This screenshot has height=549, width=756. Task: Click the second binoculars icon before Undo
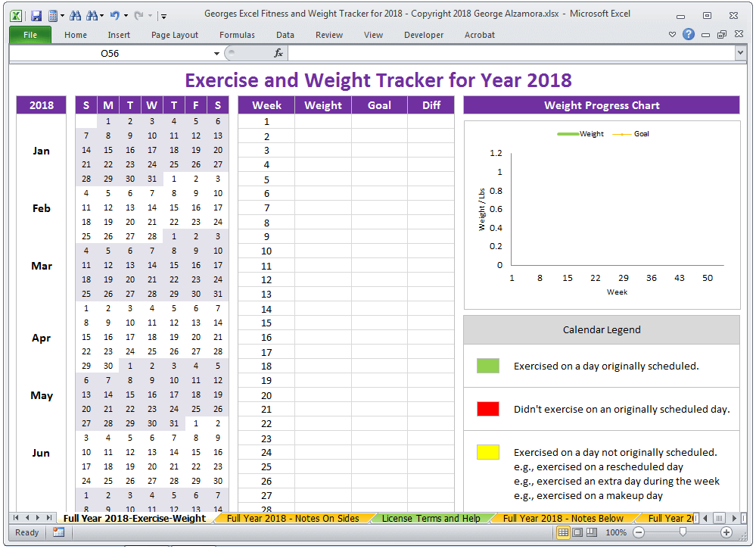tap(92, 16)
